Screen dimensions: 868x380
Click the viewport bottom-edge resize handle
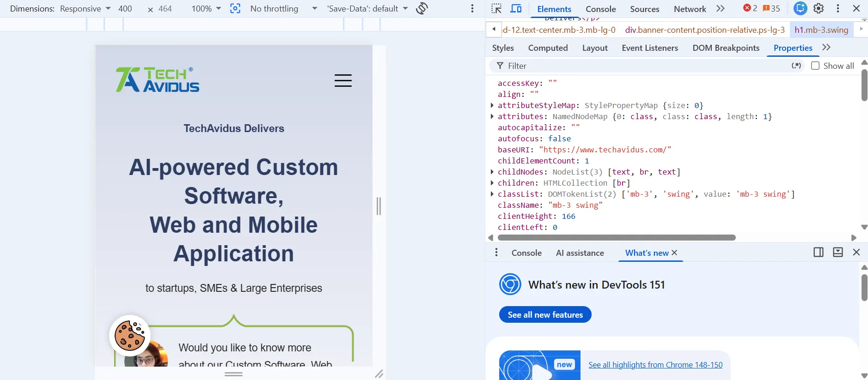pyautogui.click(x=234, y=374)
